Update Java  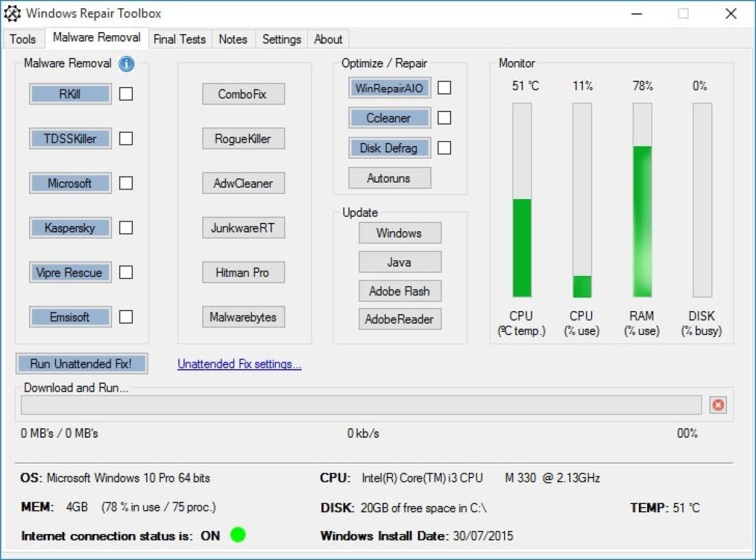tap(399, 261)
